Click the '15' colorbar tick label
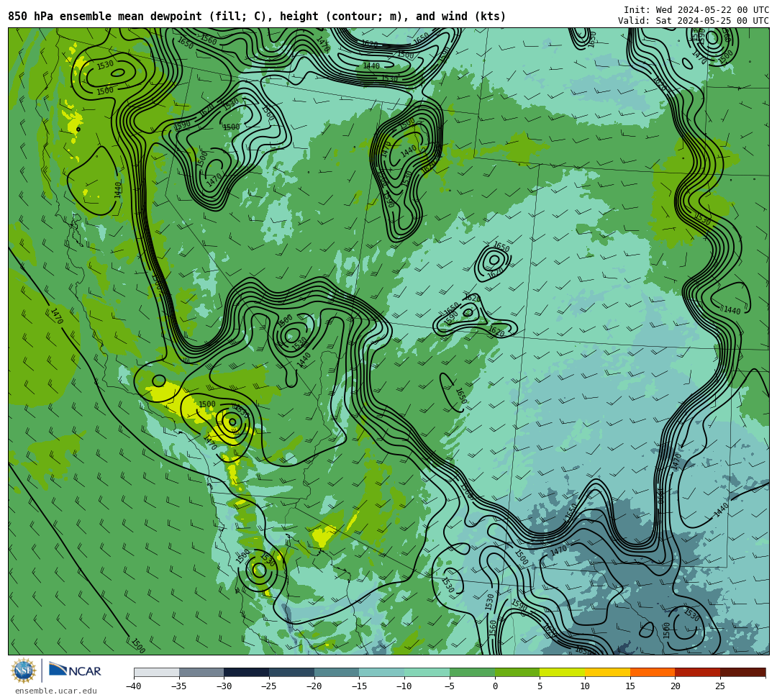The height and width of the screenshot is (700, 777). pos(630,686)
